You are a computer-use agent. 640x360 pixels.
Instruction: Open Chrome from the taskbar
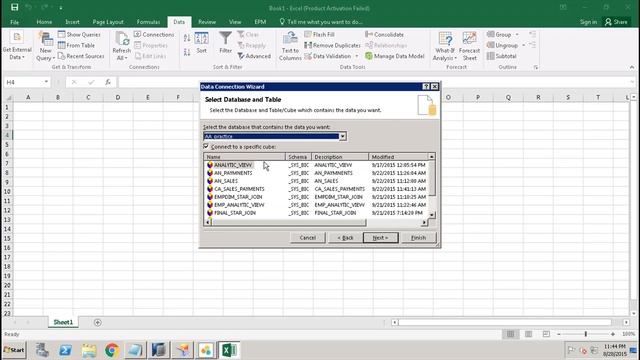[112, 350]
